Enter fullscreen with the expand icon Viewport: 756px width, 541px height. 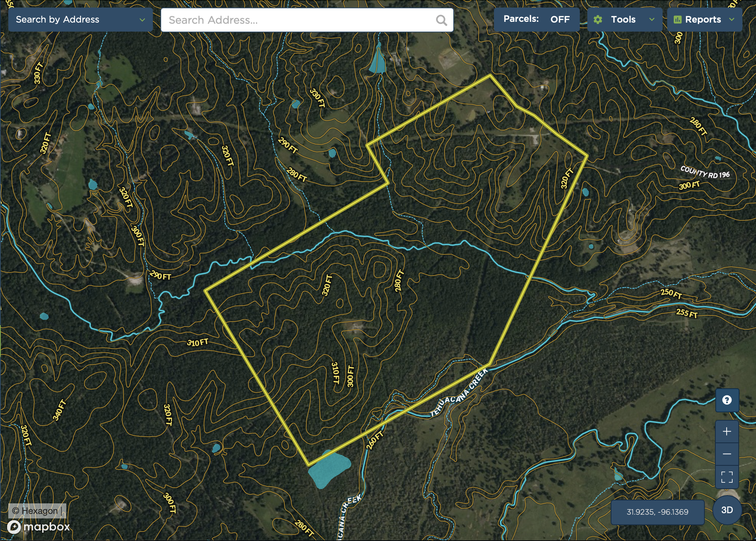tap(727, 477)
